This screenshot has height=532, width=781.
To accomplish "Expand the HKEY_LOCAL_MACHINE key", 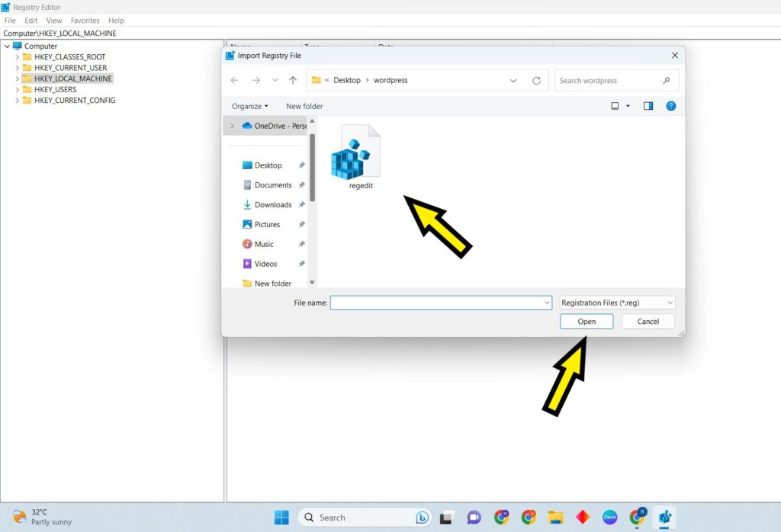I will coord(17,78).
